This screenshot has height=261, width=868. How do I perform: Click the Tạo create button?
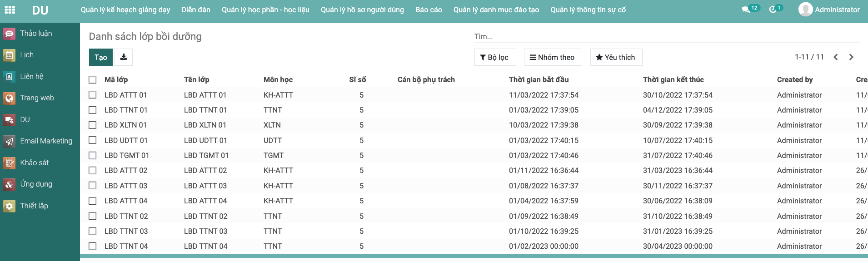(101, 57)
